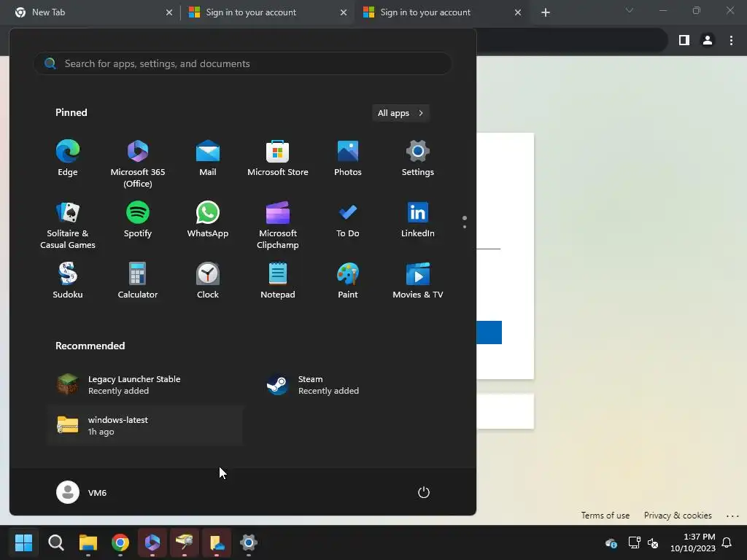747x560 pixels.
Task: Open the Paint app
Action: (x=348, y=281)
